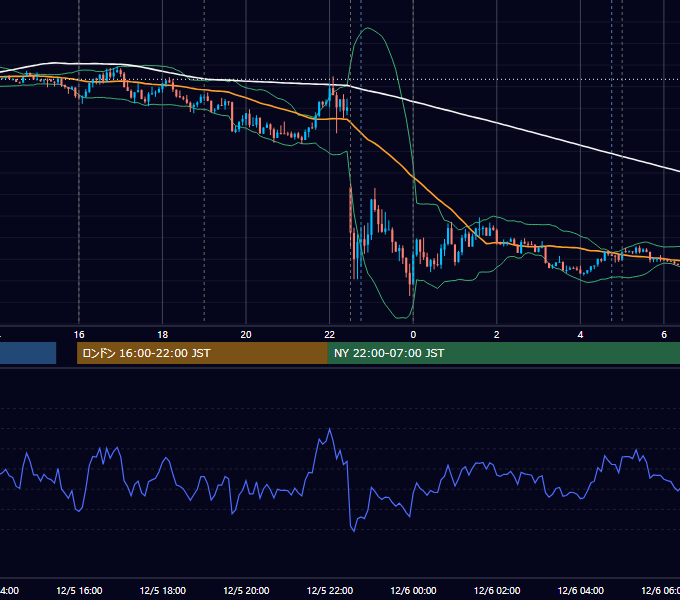680x600 pixels.
Task: Click the ロンドン 16:00-22:00 JST session bar
Action: click(x=202, y=353)
